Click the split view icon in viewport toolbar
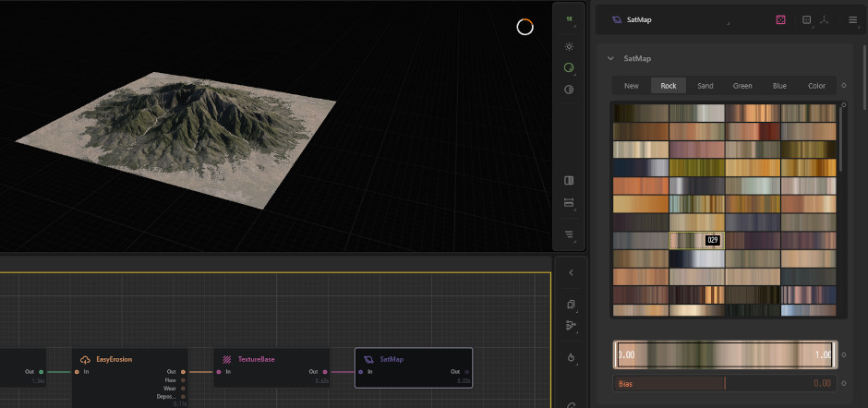The image size is (868, 408). (569, 180)
